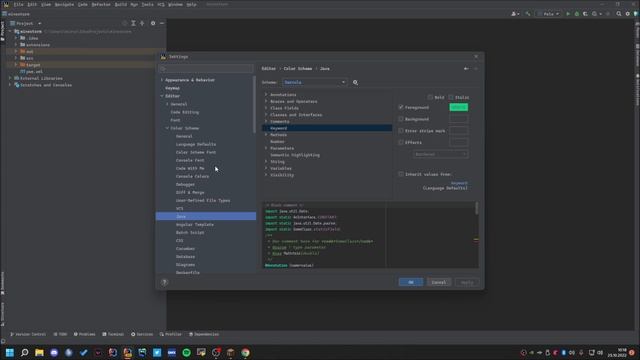Open the Profiler tool window
Screen dimensions: 640x360
click(171, 334)
